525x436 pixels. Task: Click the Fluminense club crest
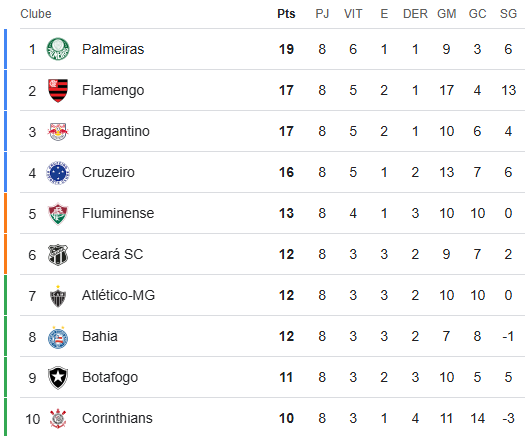click(x=58, y=214)
